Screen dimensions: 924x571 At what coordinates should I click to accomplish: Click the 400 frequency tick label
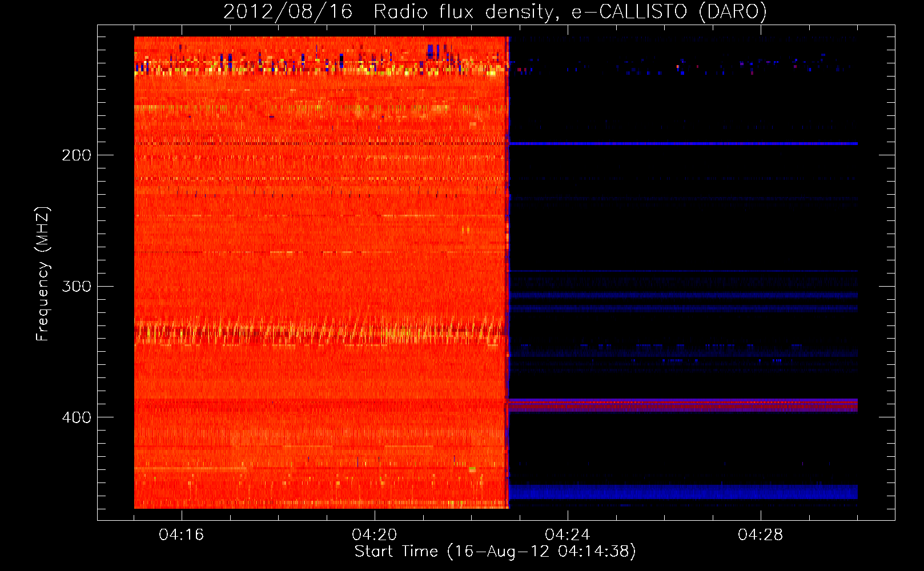click(x=77, y=417)
